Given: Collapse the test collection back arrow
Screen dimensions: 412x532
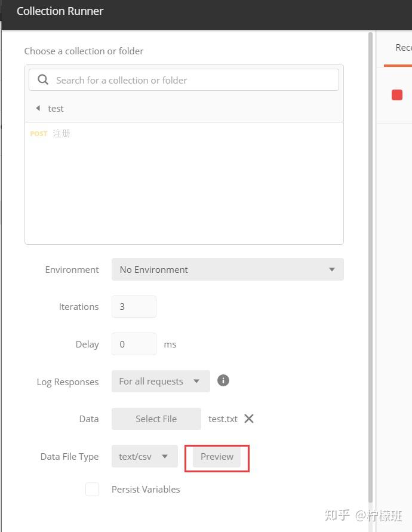Looking at the screenshot, I should tap(38, 108).
